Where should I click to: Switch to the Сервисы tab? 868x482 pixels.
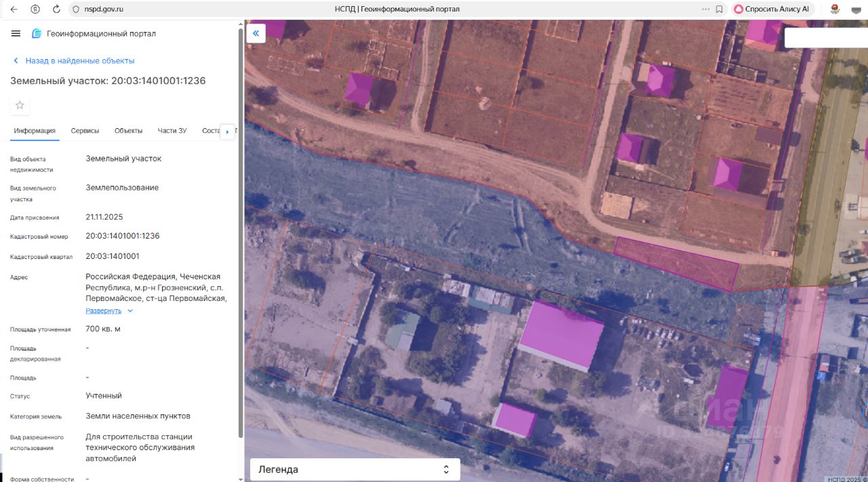85,131
